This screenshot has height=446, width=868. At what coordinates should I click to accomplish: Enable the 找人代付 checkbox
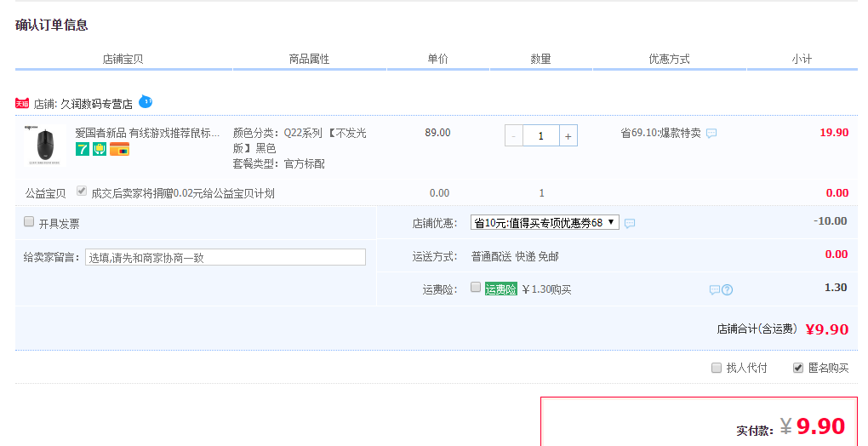coord(717,368)
